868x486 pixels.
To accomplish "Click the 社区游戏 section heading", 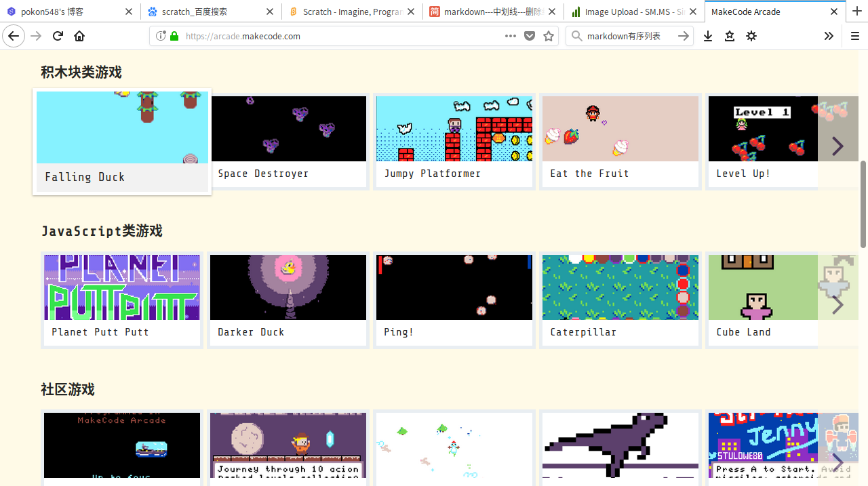I will click(68, 389).
